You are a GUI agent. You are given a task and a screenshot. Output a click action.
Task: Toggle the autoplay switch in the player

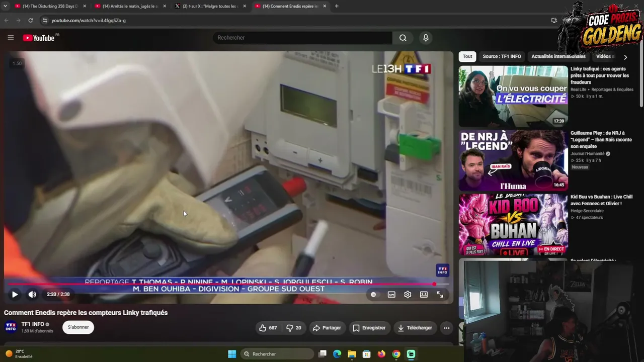(x=373, y=295)
